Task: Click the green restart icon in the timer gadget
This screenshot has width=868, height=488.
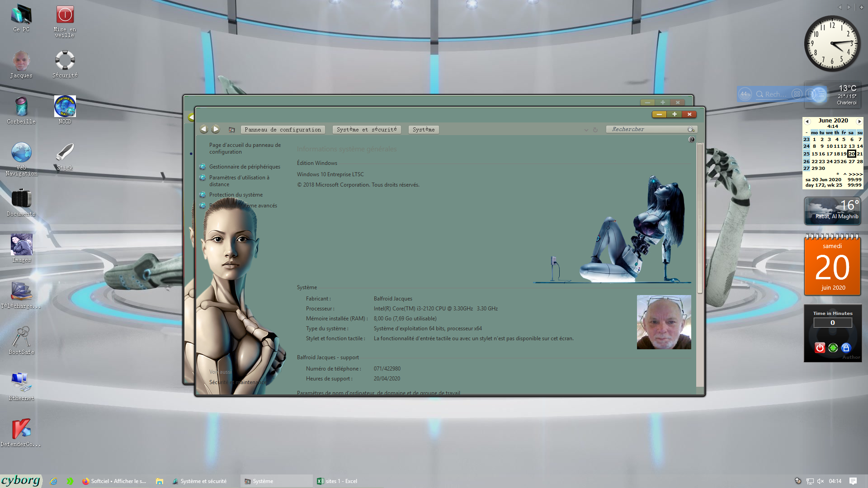Action: (833, 347)
